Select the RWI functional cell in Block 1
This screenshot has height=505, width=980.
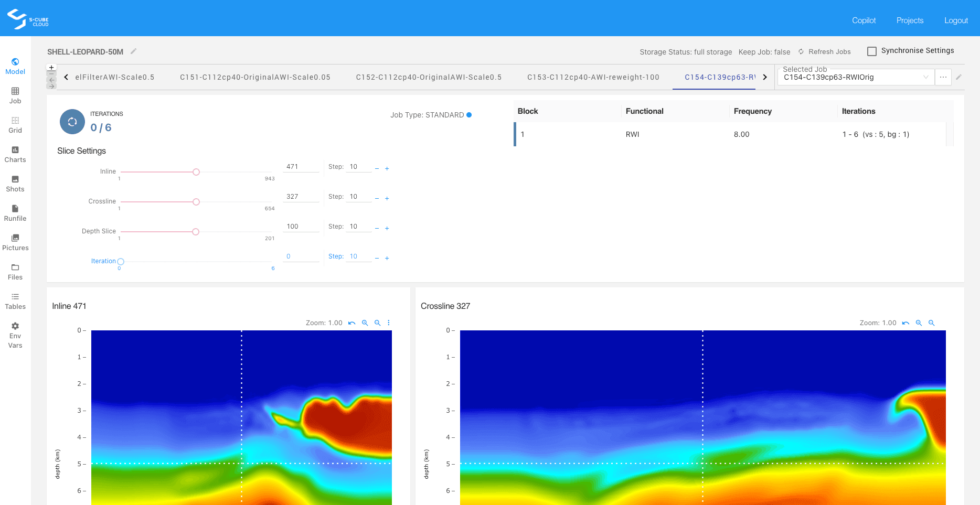676,134
